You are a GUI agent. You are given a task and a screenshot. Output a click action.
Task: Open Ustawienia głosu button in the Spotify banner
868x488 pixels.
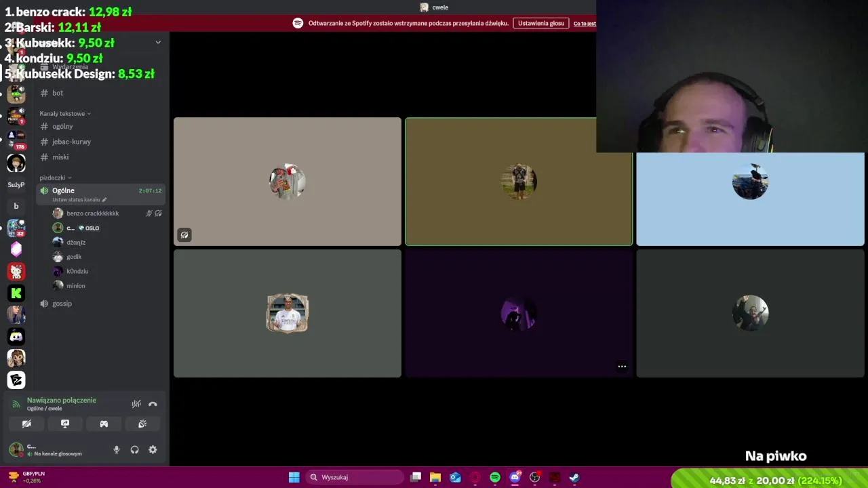click(x=541, y=23)
